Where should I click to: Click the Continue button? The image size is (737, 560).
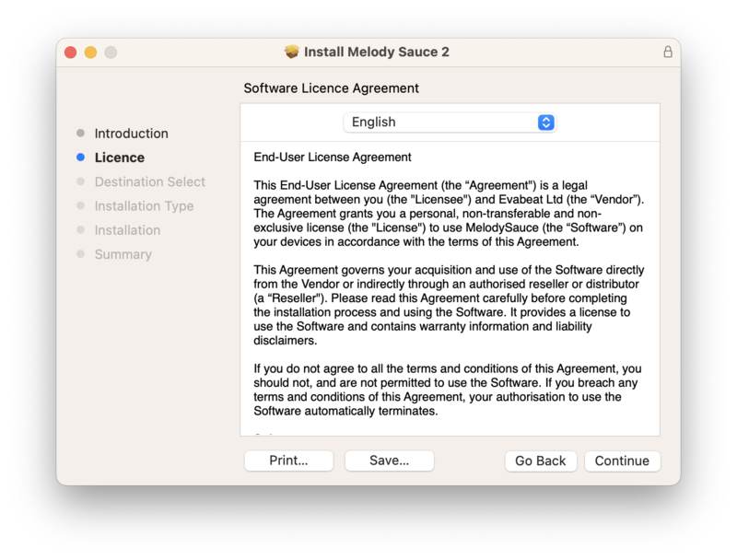[x=622, y=461]
